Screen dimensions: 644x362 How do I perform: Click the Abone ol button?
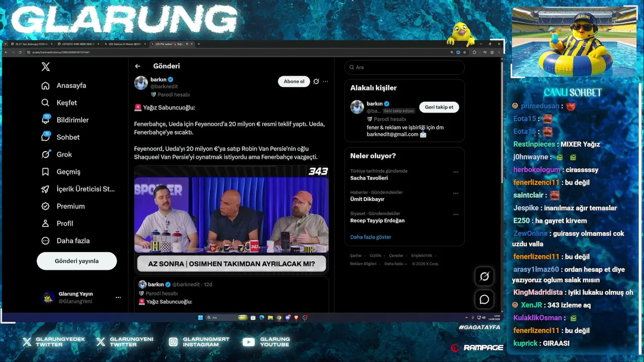tap(294, 81)
